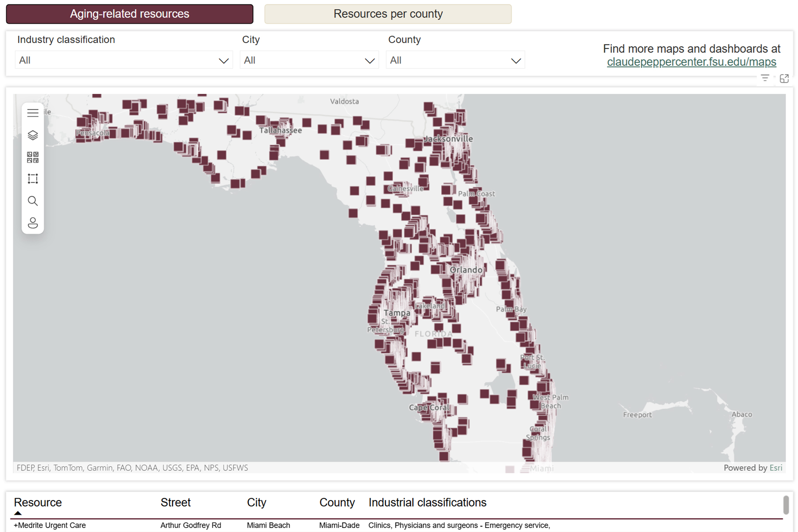Expand map visual in focus mode
The image size is (798, 532).
coord(784,78)
